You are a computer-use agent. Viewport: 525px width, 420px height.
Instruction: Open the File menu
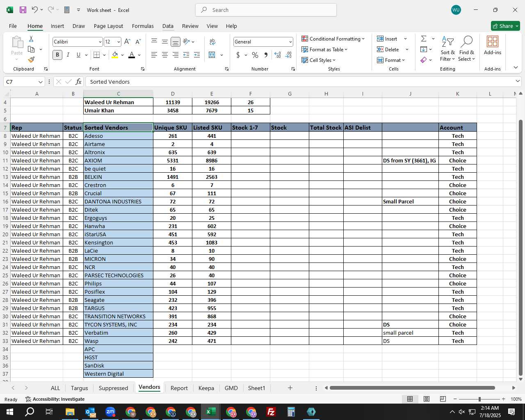[13, 26]
